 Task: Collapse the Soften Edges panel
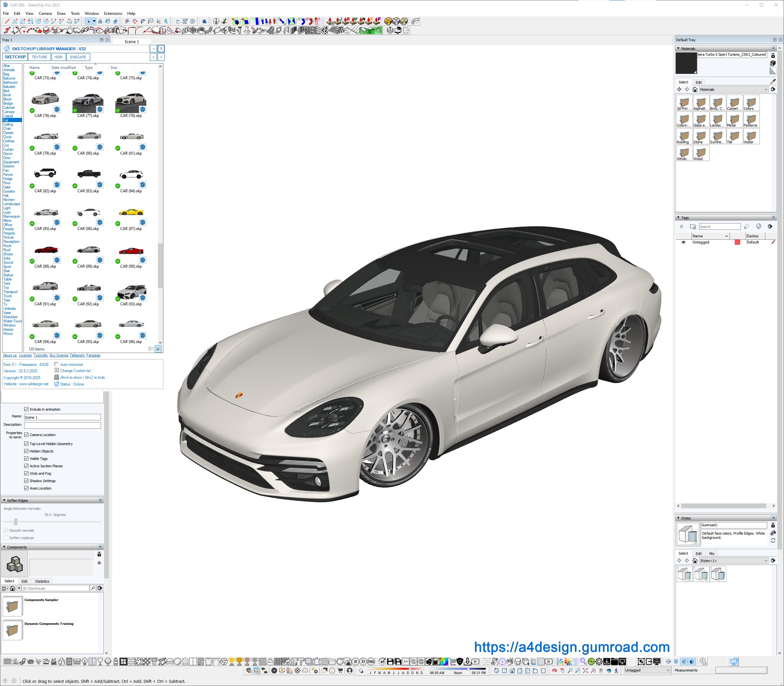point(4,500)
